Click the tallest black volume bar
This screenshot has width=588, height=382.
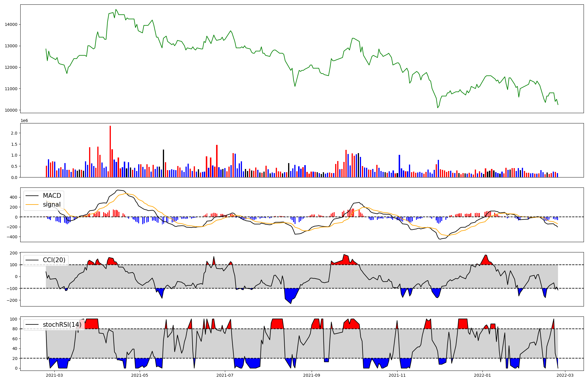tap(163, 163)
